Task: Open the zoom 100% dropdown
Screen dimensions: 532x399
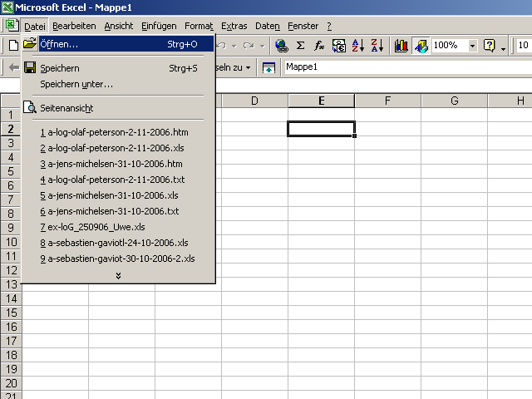Action: coord(472,46)
